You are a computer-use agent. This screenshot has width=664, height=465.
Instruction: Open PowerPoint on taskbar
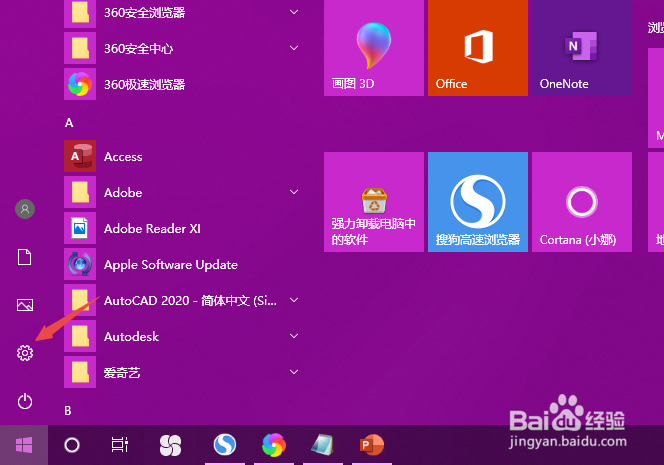coord(371,445)
